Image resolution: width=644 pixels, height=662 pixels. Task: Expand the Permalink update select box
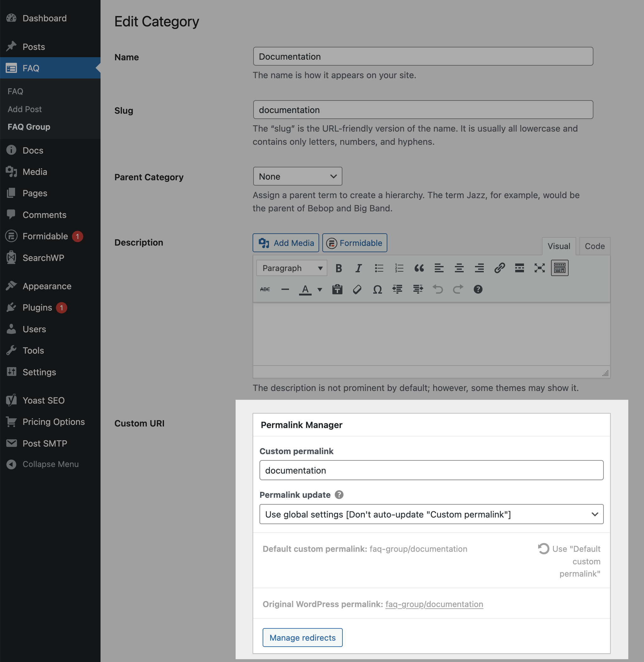pos(431,514)
